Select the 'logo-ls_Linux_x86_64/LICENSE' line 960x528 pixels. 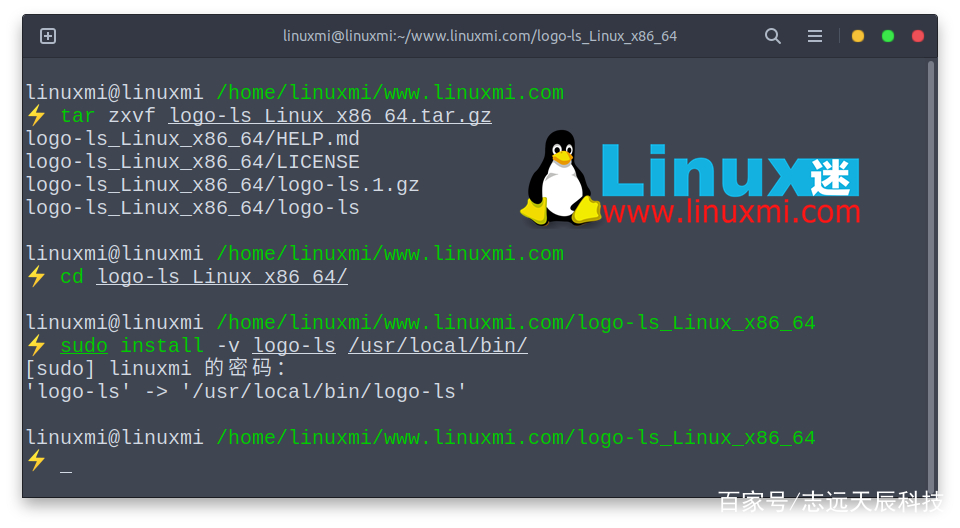click(192, 162)
